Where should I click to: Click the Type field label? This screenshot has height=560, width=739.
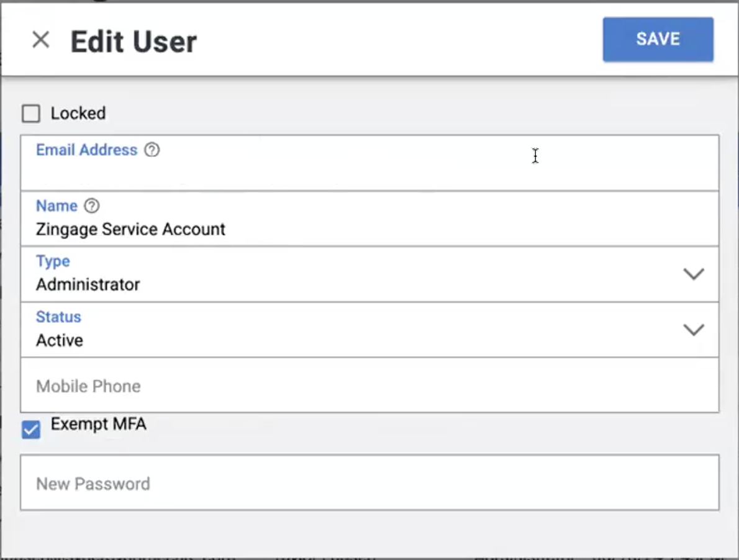(53, 261)
